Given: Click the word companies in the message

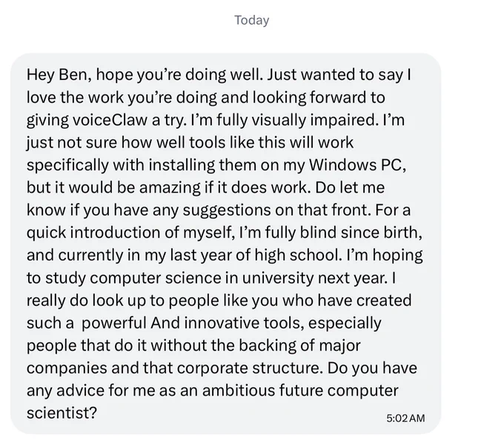Looking at the screenshot, I should coord(67,368).
